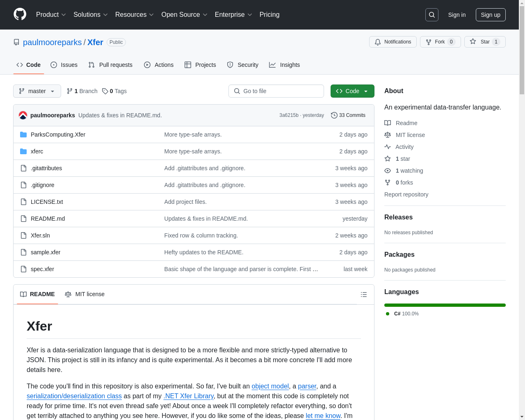Click the .gitignore file icon
The image size is (525, 420).
click(23, 185)
